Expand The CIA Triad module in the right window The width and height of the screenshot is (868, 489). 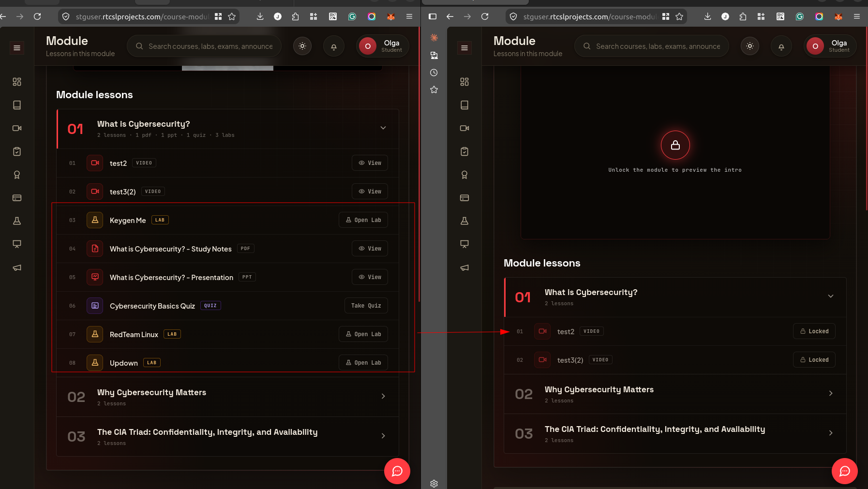click(675, 433)
